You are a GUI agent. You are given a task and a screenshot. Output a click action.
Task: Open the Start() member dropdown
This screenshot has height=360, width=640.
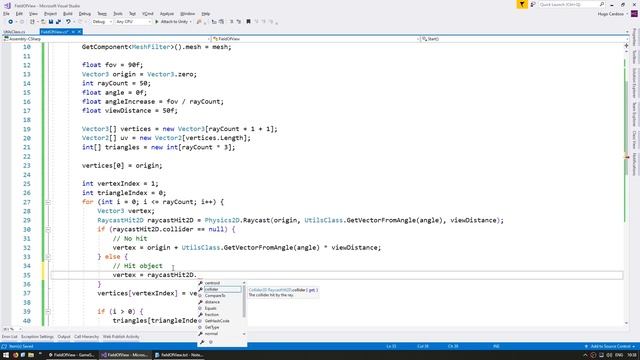524,39
